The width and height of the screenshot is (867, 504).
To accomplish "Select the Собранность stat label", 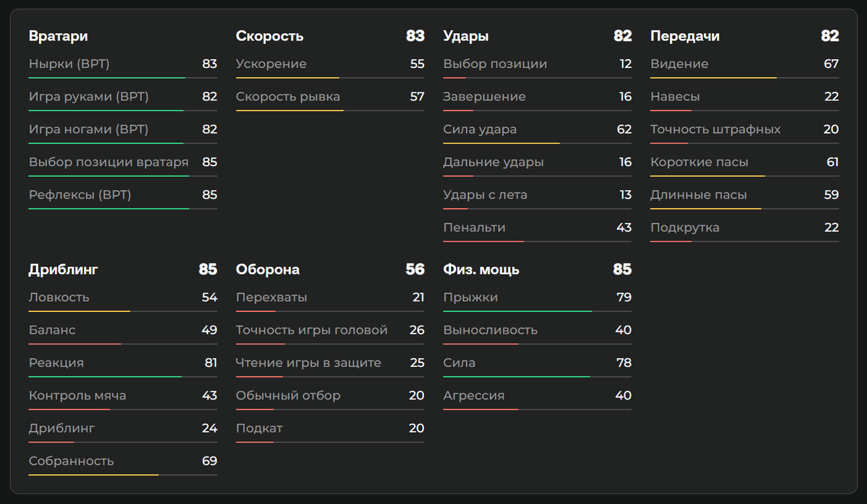I will (72, 461).
